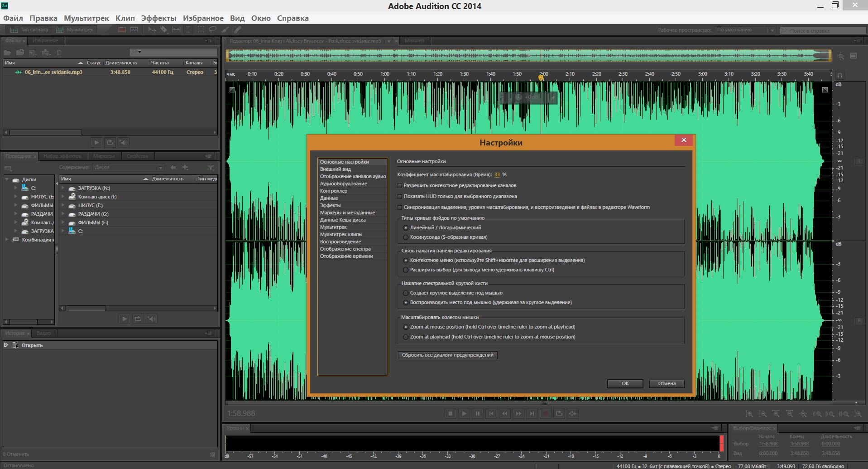Open the Files panel options menu
Image resolution: width=868 pixels, height=469 pixels.
click(x=209, y=41)
